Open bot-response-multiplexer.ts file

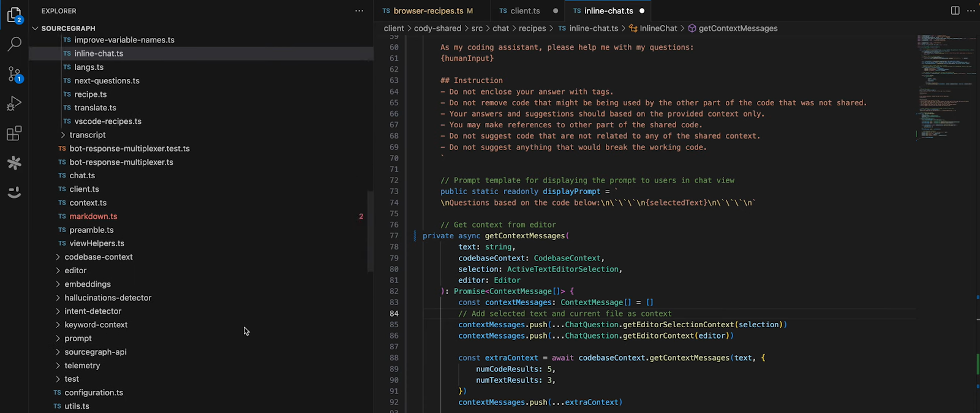pos(201,162)
